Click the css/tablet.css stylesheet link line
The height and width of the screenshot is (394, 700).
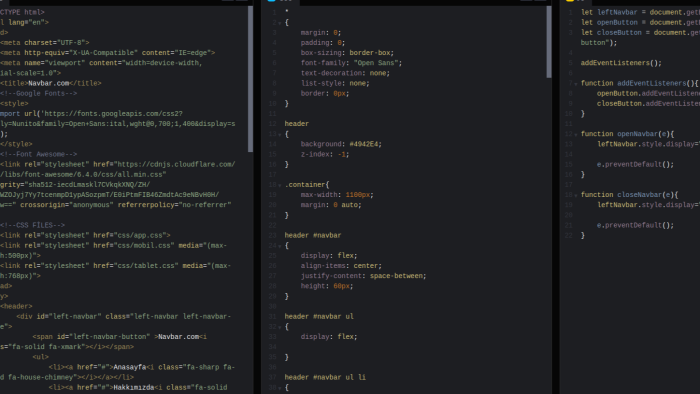[116, 266]
